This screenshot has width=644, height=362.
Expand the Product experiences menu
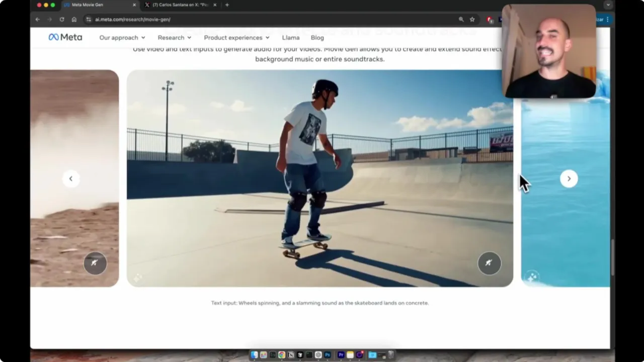[x=236, y=38]
